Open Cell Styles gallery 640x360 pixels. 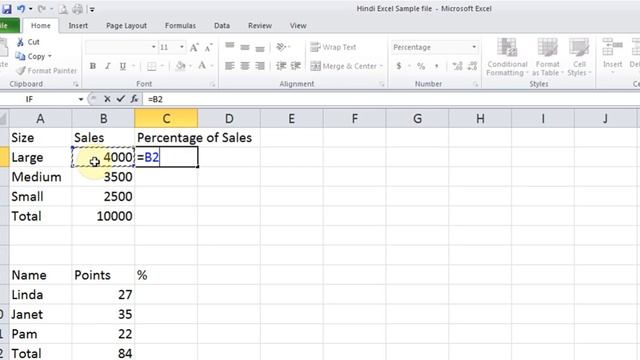coord(579,57)
